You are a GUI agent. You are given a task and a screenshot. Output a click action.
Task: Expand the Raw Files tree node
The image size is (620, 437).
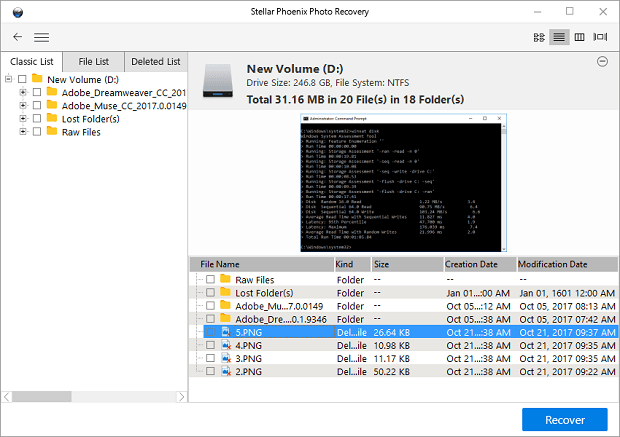pos(23,131)
